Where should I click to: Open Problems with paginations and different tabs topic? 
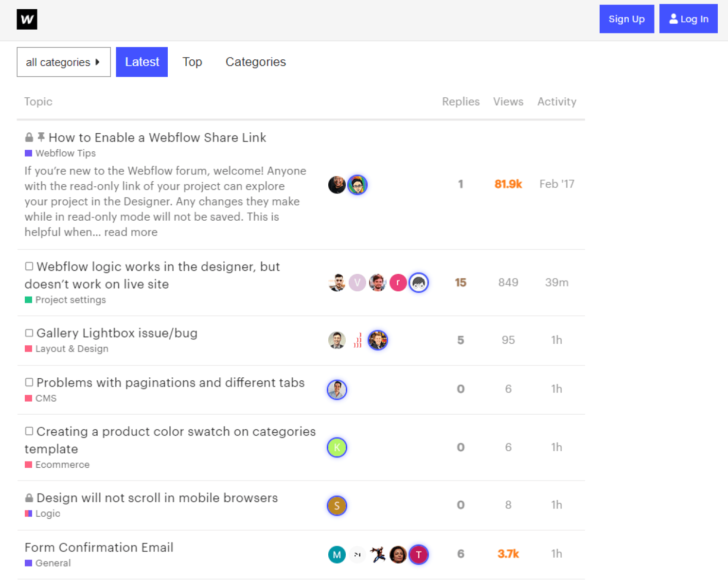pos(171,383)
